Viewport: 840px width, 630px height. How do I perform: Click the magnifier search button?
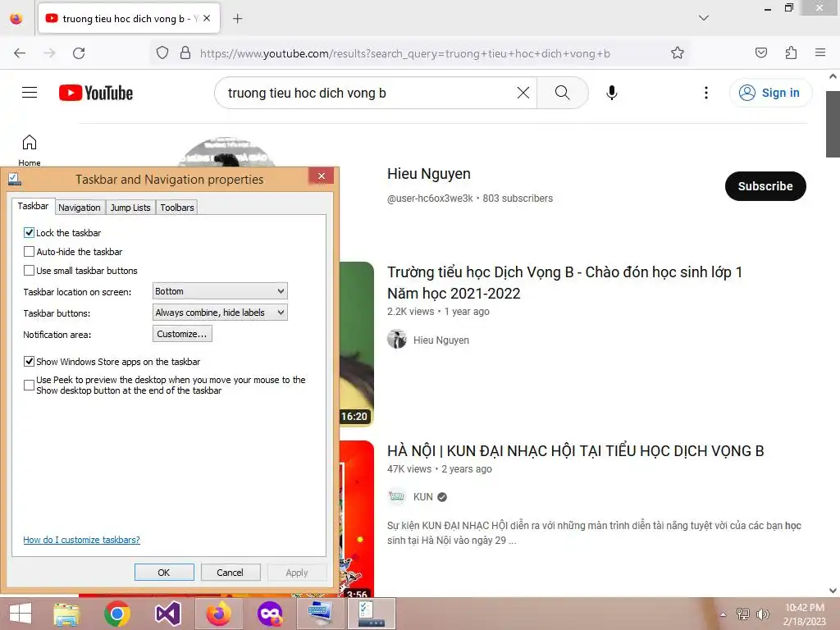pyautogui.click(x=562, y=93)
